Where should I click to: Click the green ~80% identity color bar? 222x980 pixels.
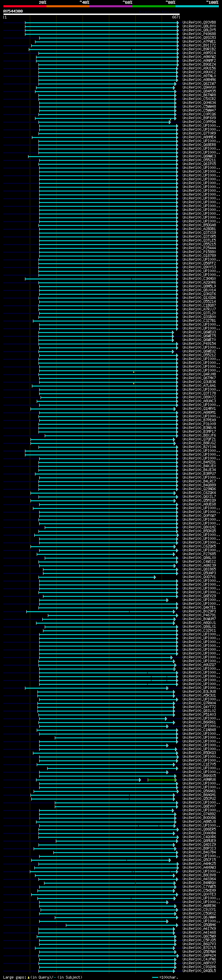pyautogui.click(x=154, y=6)
